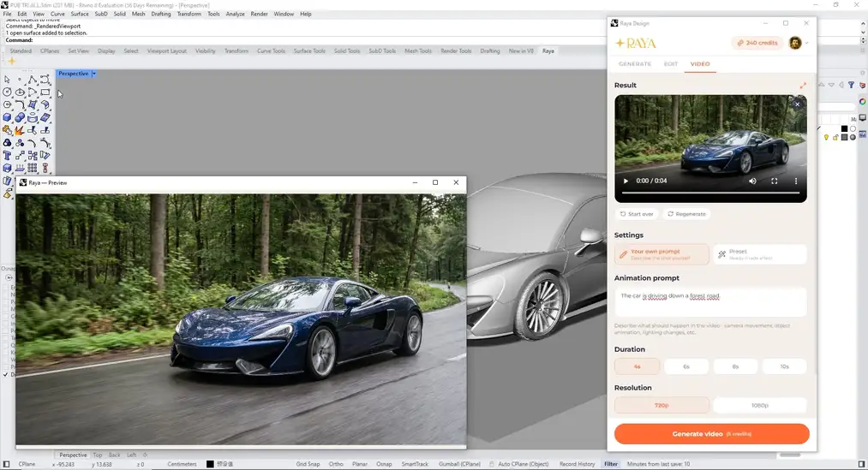
Task: Dismiss the result video with X overlay
Action: point(797,104)
